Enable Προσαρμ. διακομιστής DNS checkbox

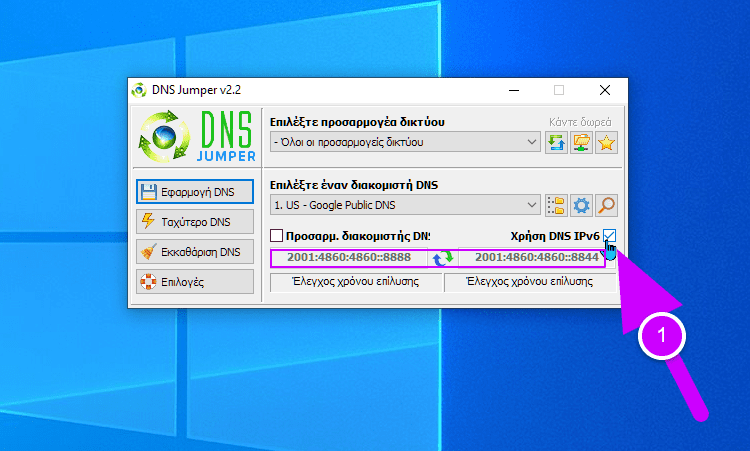(276, 236)
